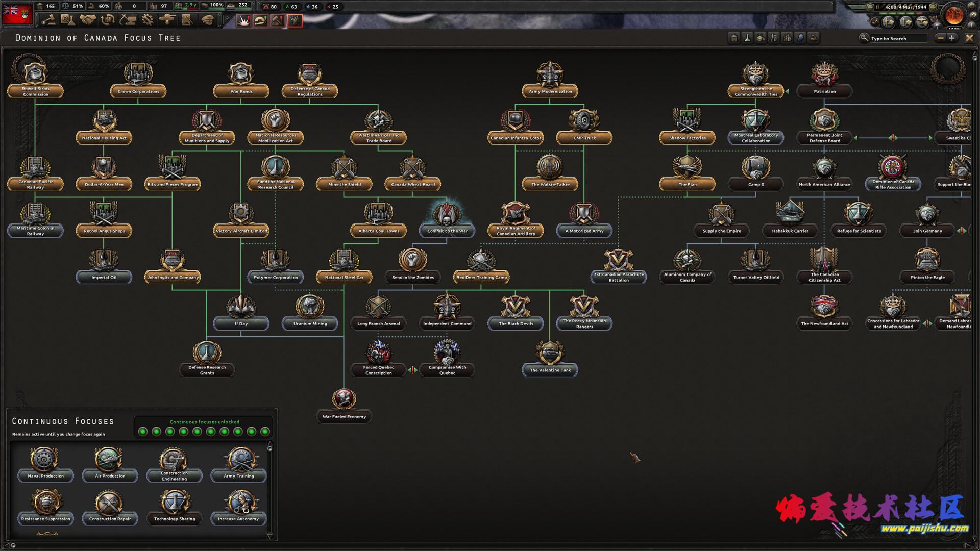Click the command power 80 indicator

(269, 7)
